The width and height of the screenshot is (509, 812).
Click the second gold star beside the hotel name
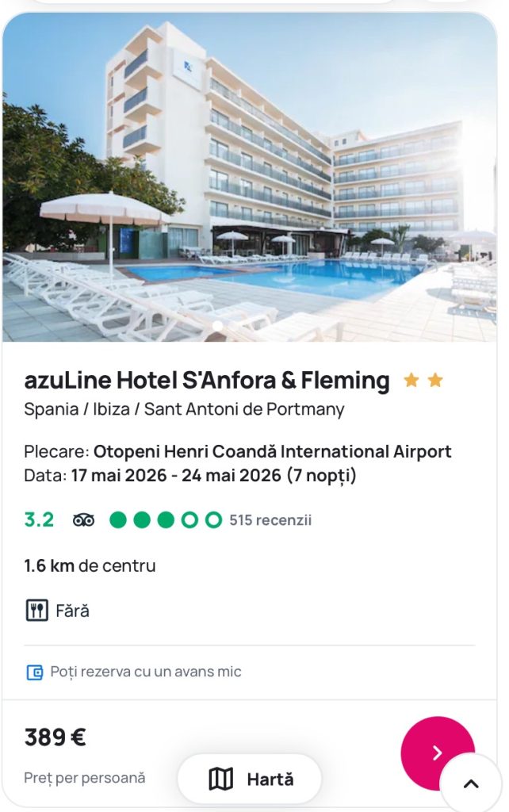[x=435, y=381]
